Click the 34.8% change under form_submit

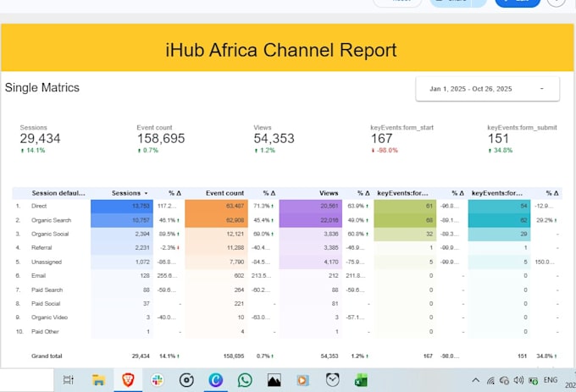[x=501, y=150]
